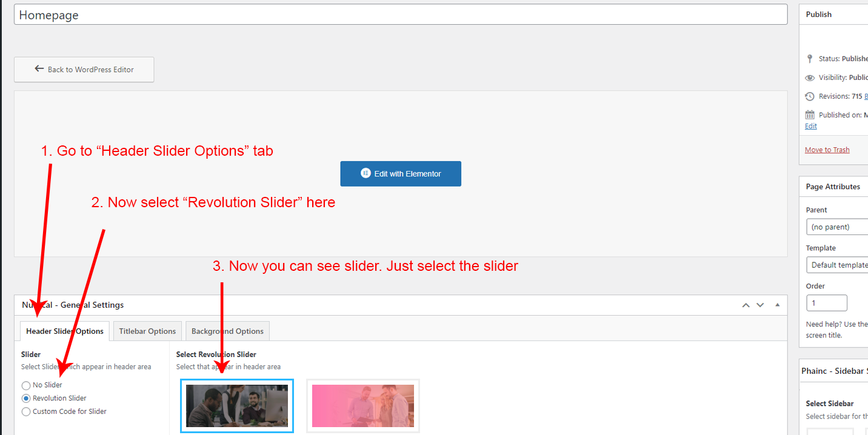Choose the Revolution Slider radio button
This screenshot has width=868, height=435.
tap(26, 399)
